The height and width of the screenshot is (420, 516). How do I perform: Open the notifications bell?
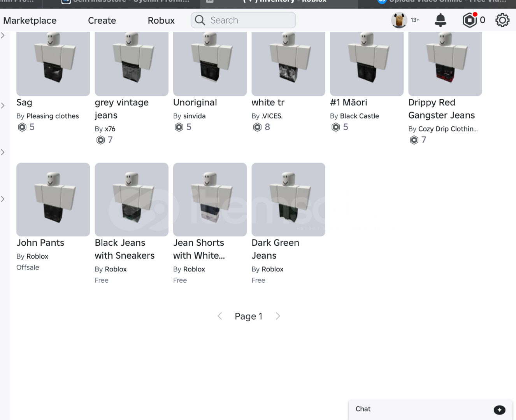[x=440, y=20]
